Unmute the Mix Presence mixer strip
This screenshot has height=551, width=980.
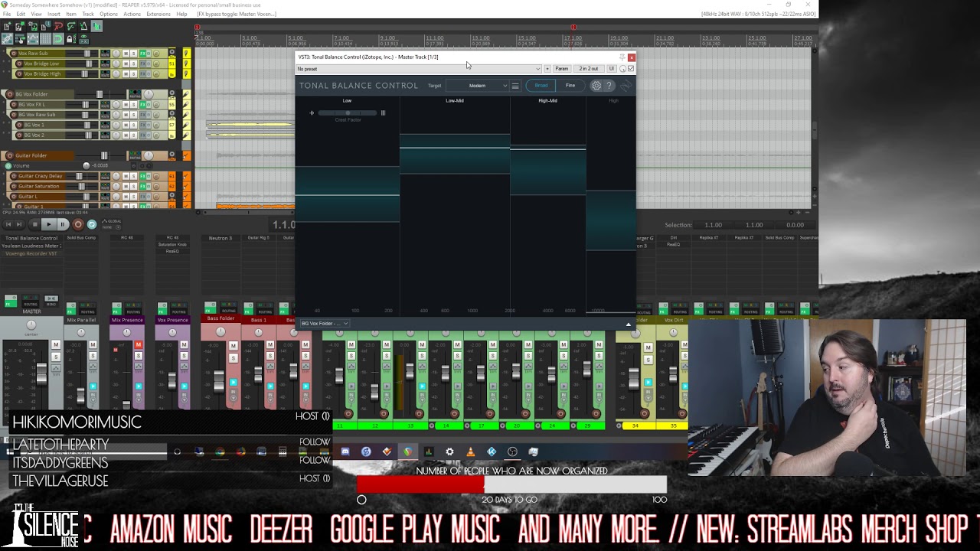(x=139, y=344)
